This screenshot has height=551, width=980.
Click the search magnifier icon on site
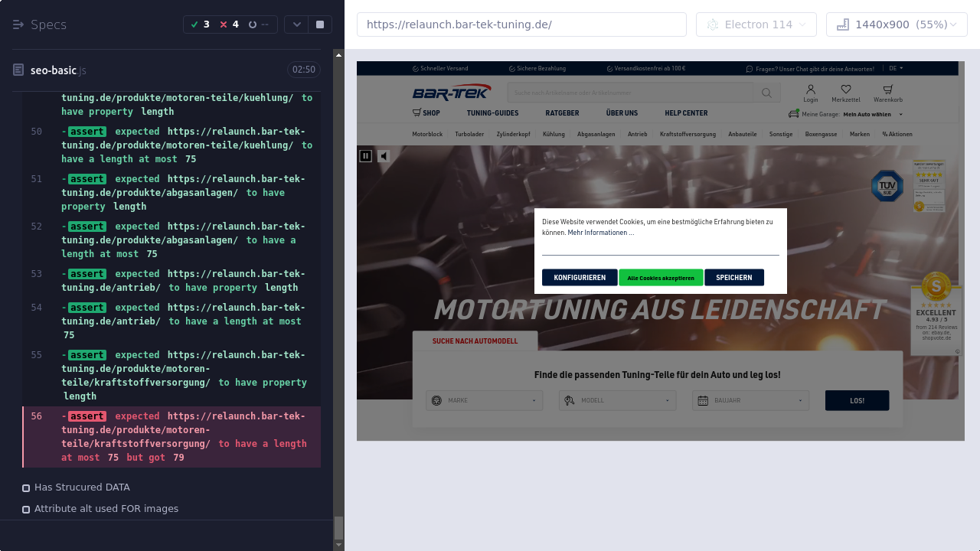766,93
